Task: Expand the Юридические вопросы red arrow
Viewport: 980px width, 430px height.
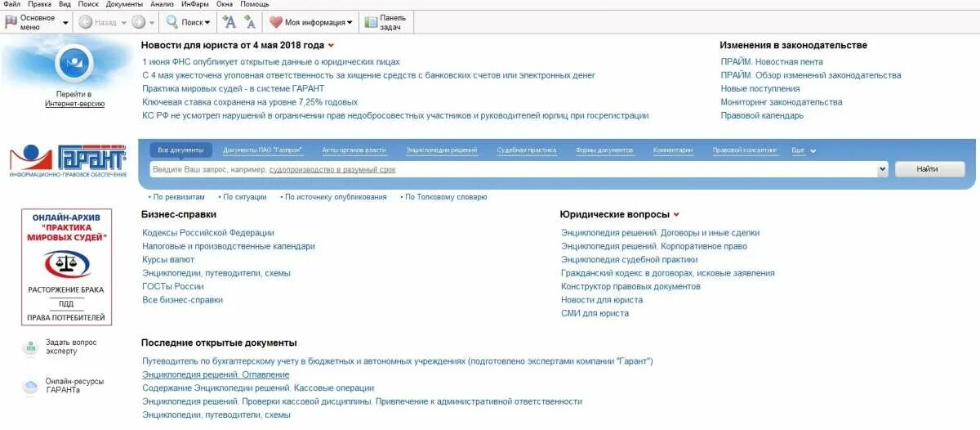Action: point(676,215)
